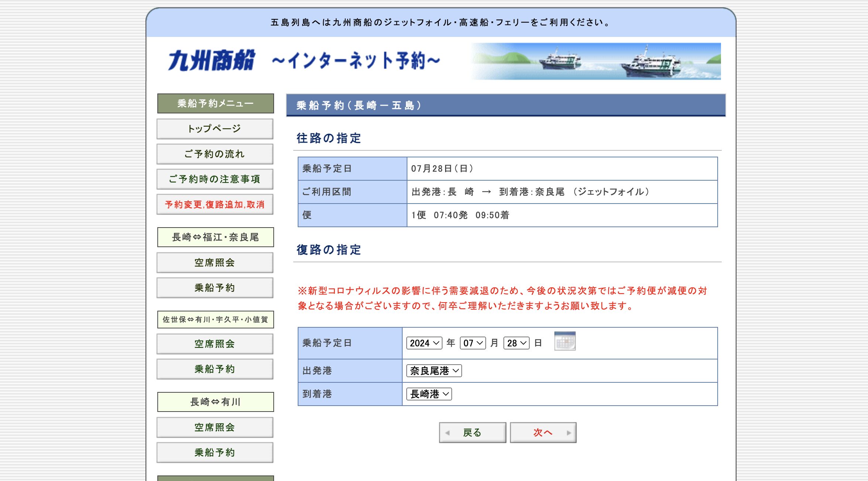The height and width of the screenshot is (481, 868).
Task: Go to トップページ in the sidebar
Action: 215,129
